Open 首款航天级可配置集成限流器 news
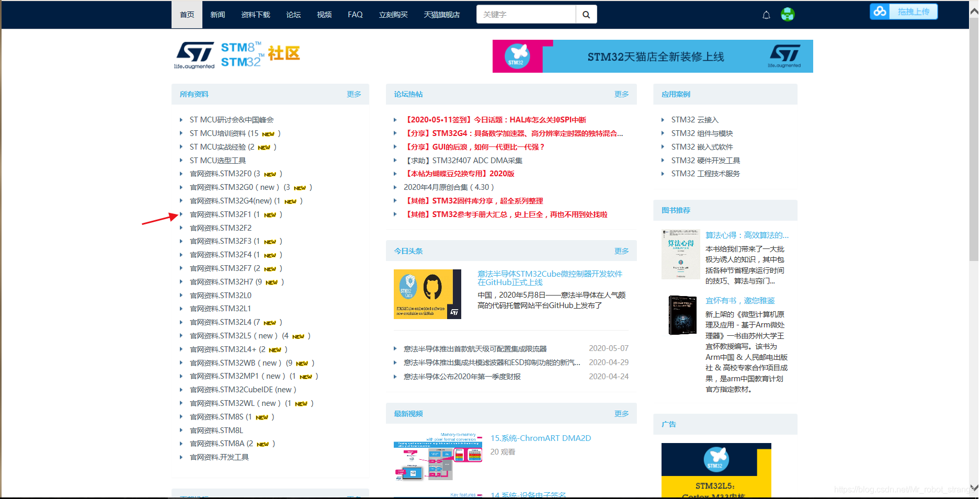This screenshot has height=499, width=980. click(x=475, y=349)
